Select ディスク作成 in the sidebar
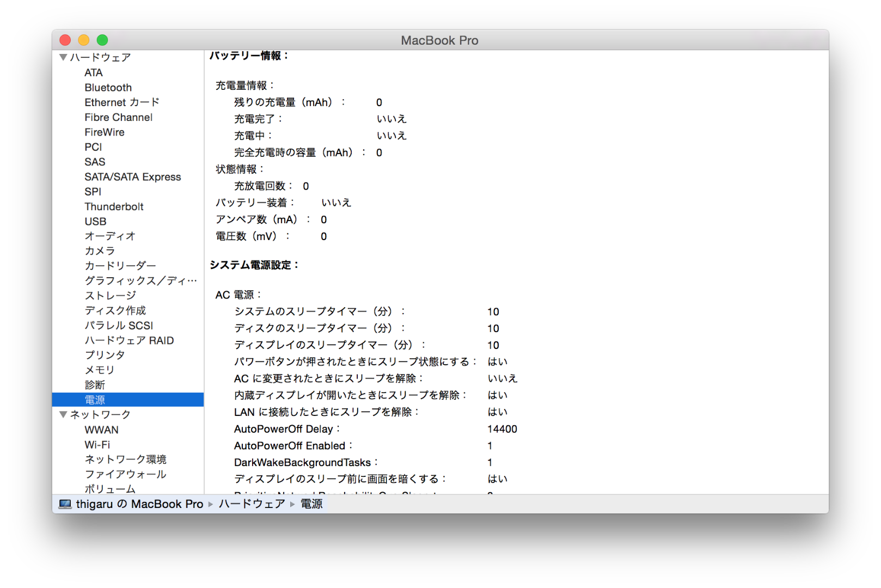881x588 pixels. pos(115,310)
